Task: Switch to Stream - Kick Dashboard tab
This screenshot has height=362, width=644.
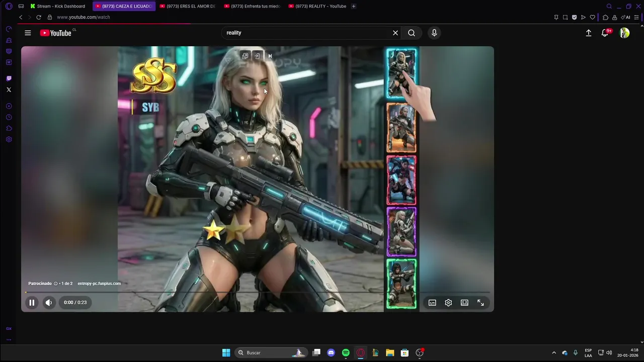Action: pos(58,6)
